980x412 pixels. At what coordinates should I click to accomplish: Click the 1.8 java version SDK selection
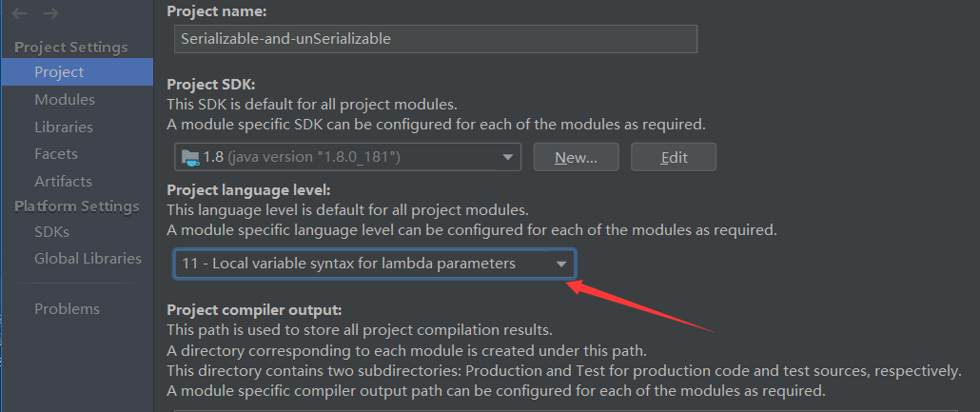(x=302, y=157)
